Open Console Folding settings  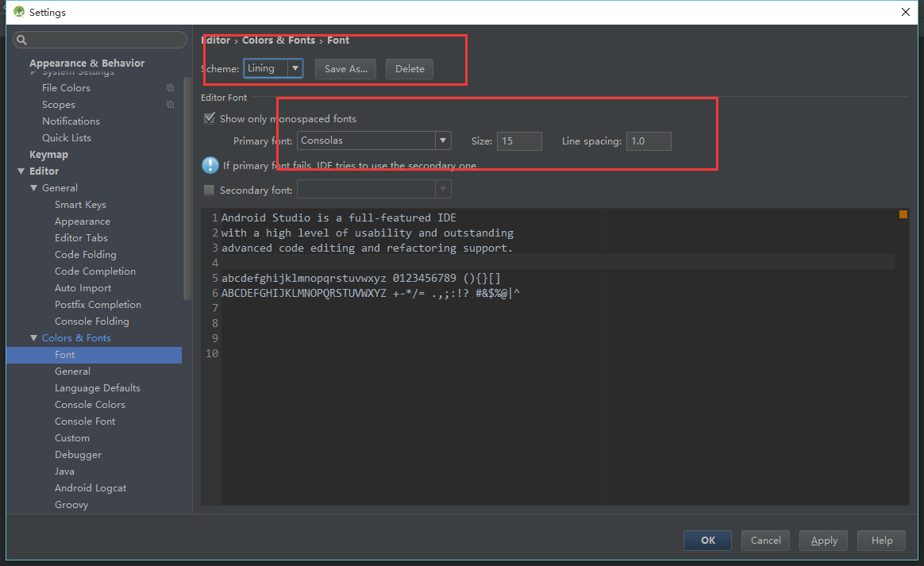[92, 322]
